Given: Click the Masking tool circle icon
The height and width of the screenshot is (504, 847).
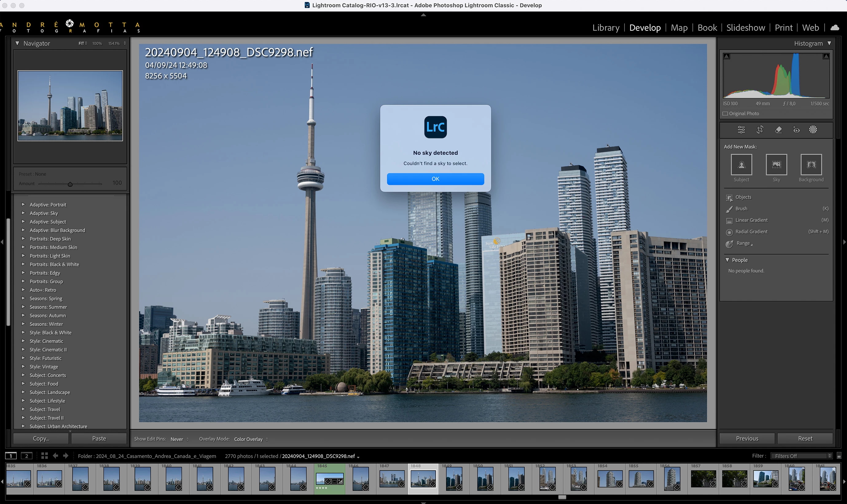Looking at the screenshot, I should (x=813, y=130).
